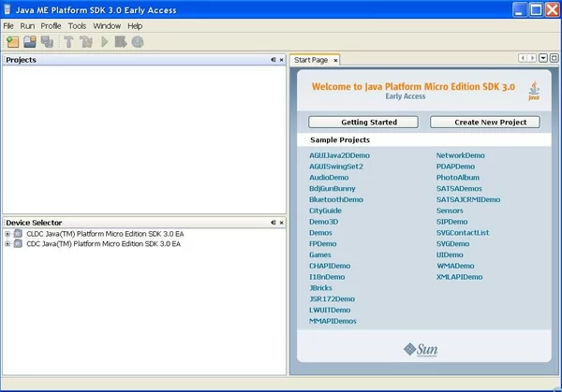This screenshot has width=562, height=392.
Task: Open the Run menu
Action: [x=27, y=26]
